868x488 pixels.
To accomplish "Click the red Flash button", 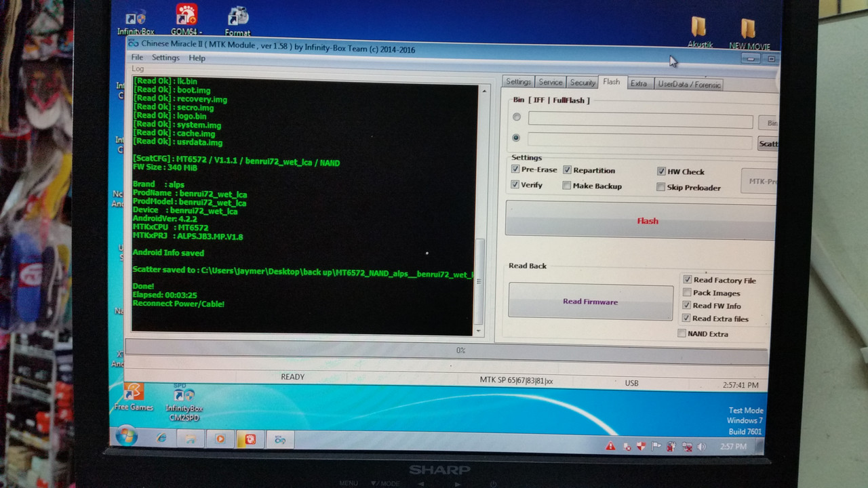I will tap(641, 219).
